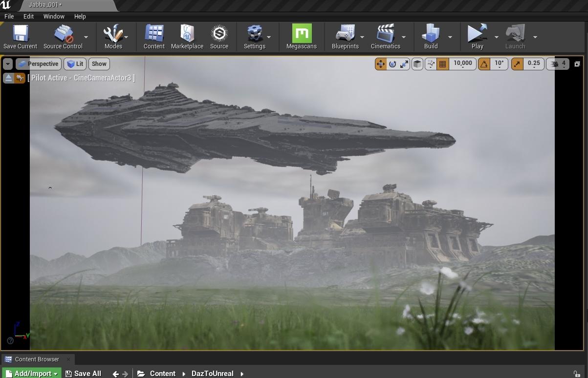The width and height of the screenshot is (588, 378).
Task: Expand Build options arrow
Action: click(450, 37)
